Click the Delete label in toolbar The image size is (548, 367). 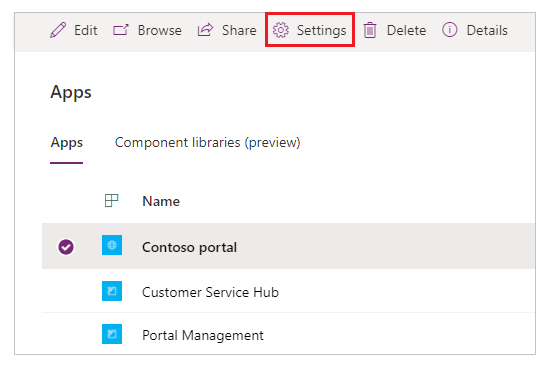[x=406, y=30]
